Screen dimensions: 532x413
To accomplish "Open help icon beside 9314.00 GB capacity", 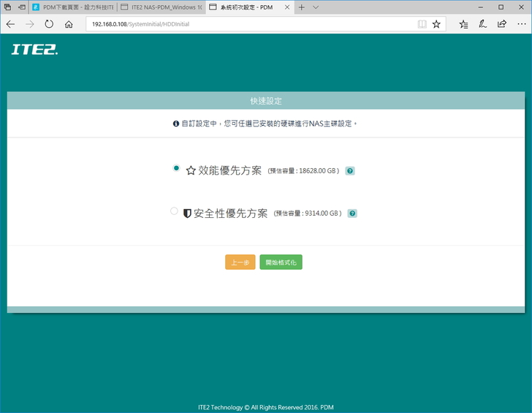I will [352, 213].
